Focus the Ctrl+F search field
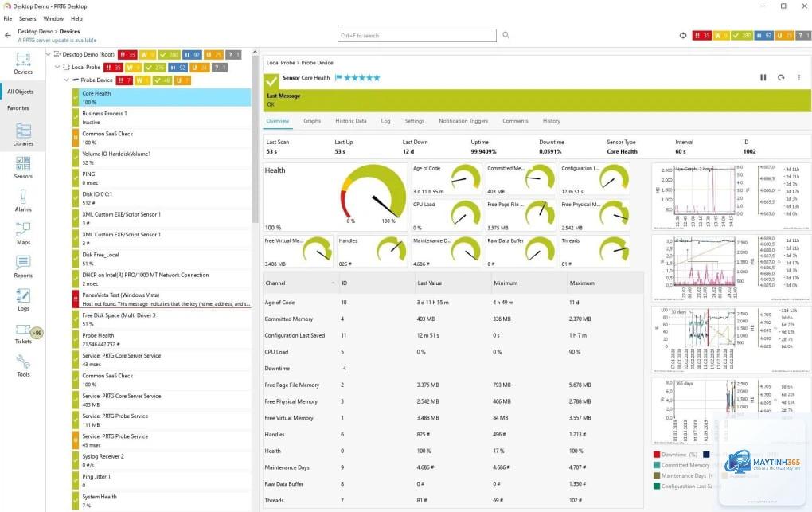 click(x=417, y=35)
